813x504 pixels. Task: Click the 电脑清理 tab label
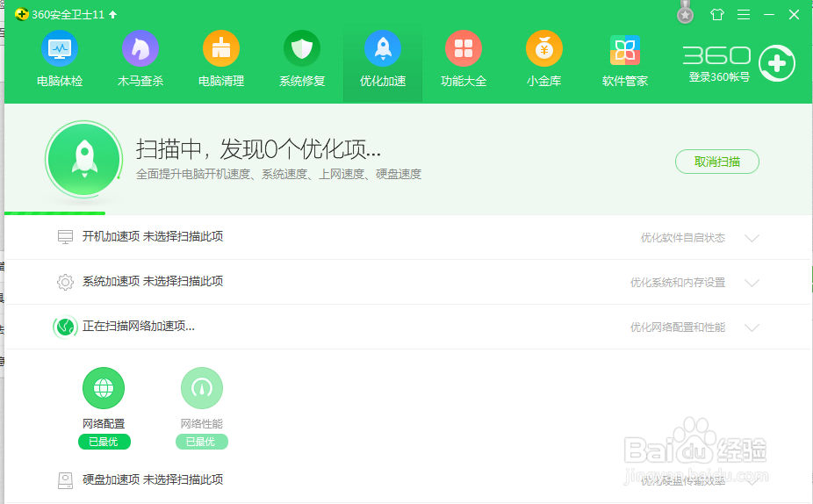pyautogui.click(x=221, y=81)
